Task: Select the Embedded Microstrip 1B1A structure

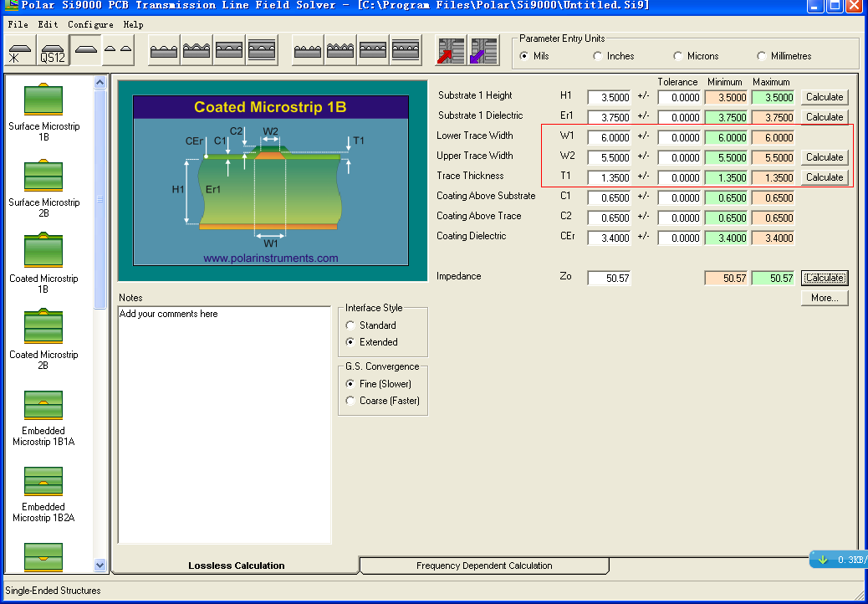Action: (43, 418)
